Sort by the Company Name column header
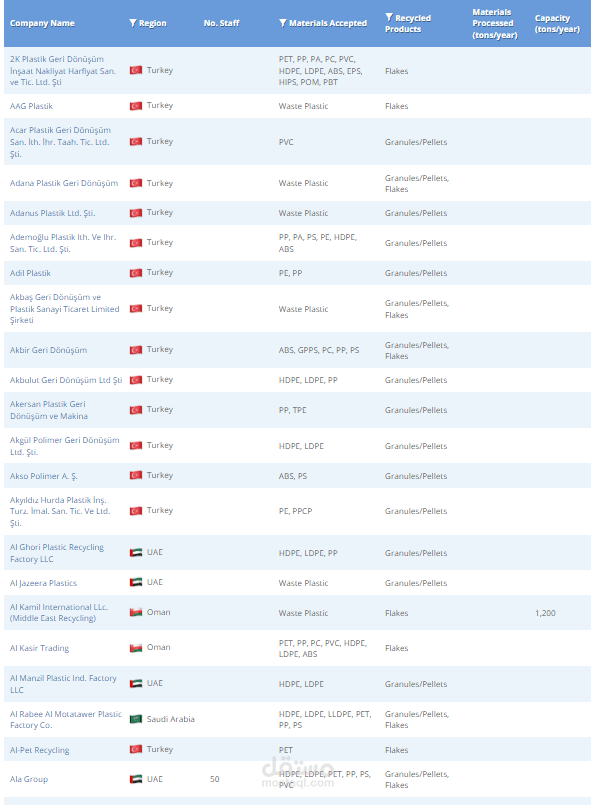 pos(42,23)
